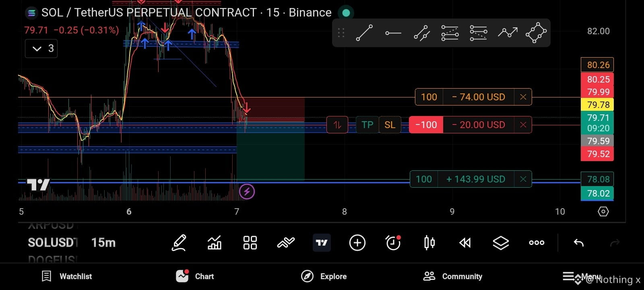The height and width of the screenshot is (290, 644).
Task: Tap the -74.00 USD stop loss label
Action: pos(478,97)
